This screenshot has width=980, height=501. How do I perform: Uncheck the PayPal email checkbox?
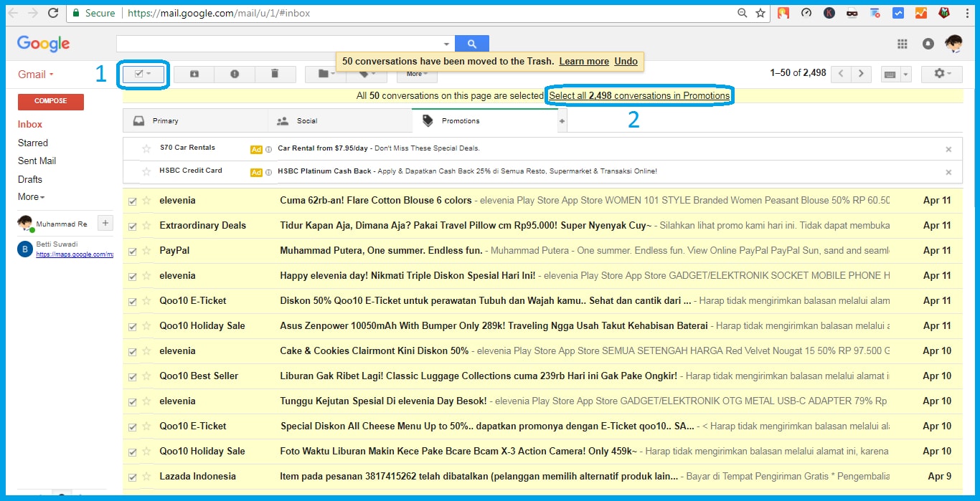tap(132, 252)
